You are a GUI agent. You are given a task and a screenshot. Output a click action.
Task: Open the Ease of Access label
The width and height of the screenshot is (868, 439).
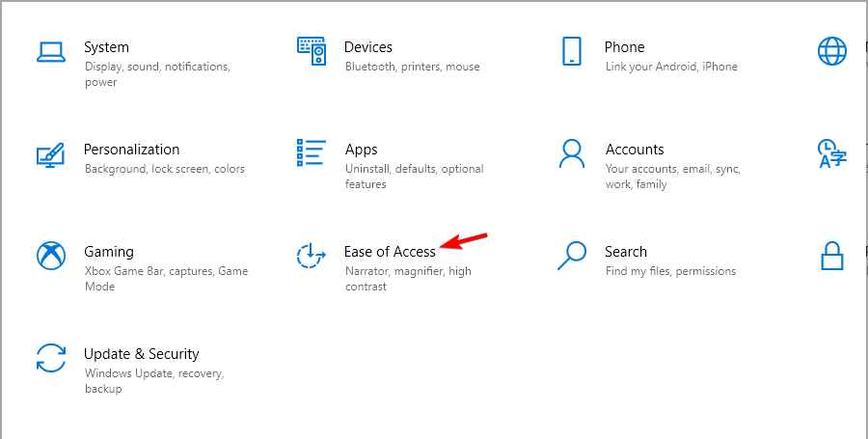(391, 252)
